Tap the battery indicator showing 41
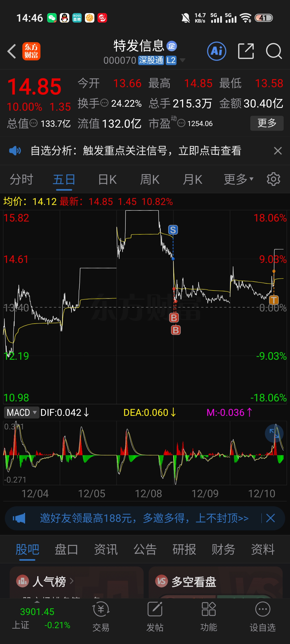This screenshot has height=644, width=290. coord(264,18)
